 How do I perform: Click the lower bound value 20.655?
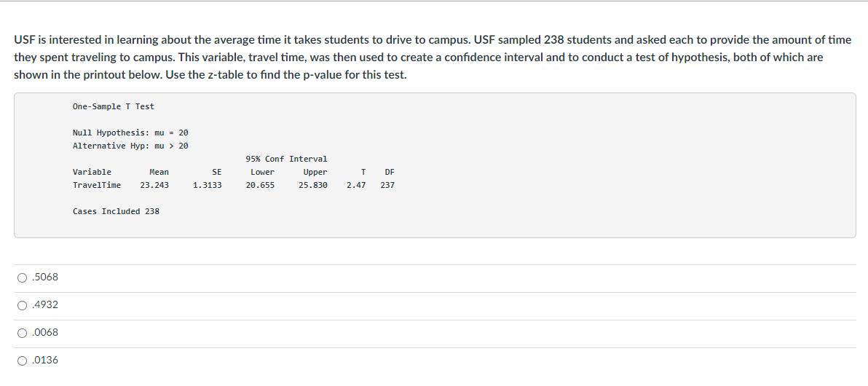(x=260, y=185)
